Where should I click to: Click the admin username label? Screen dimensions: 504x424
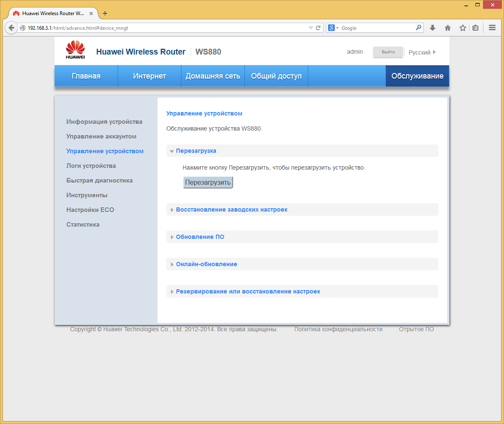click(355, 52)
